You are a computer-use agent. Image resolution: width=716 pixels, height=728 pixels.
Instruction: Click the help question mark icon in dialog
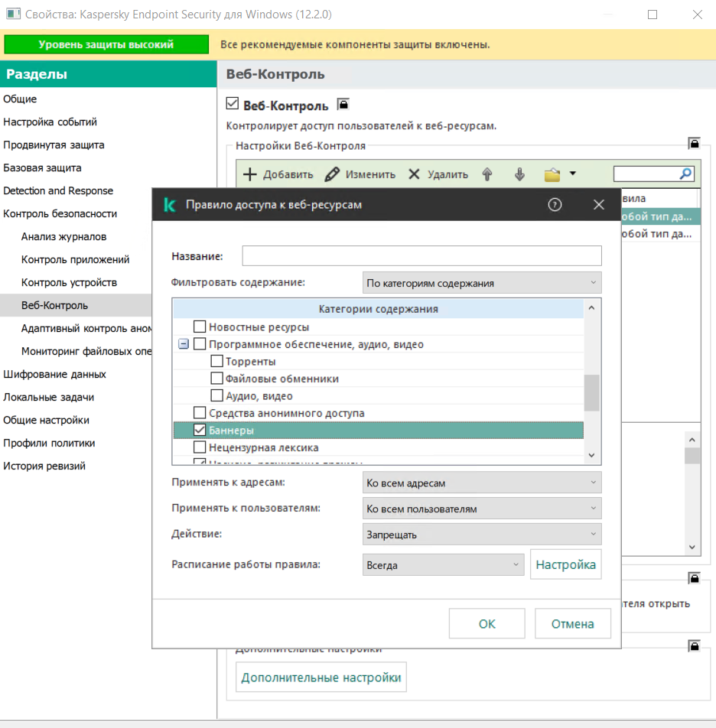555,204
